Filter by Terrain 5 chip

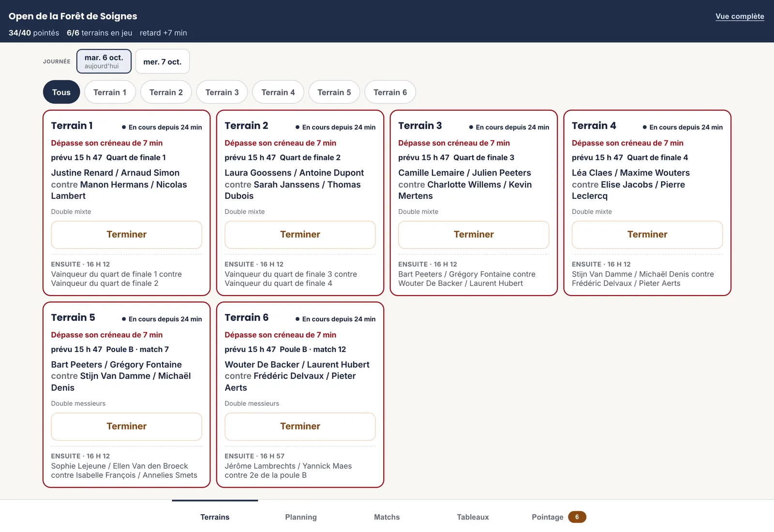pos(334,92)
